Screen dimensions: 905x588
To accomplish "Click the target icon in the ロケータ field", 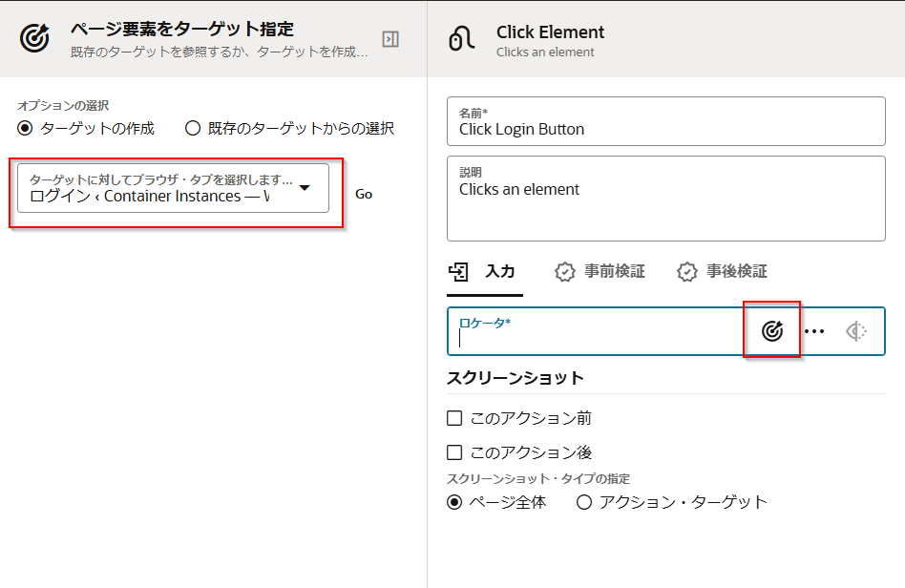I will point(771,330).
